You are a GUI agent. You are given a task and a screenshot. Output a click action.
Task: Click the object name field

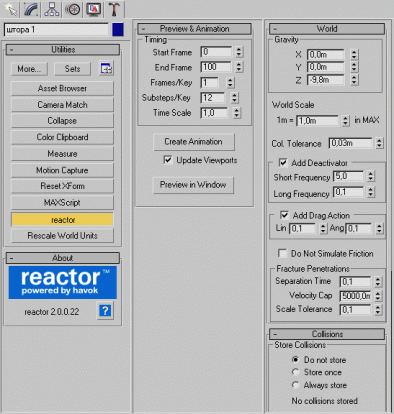[56, 30]
